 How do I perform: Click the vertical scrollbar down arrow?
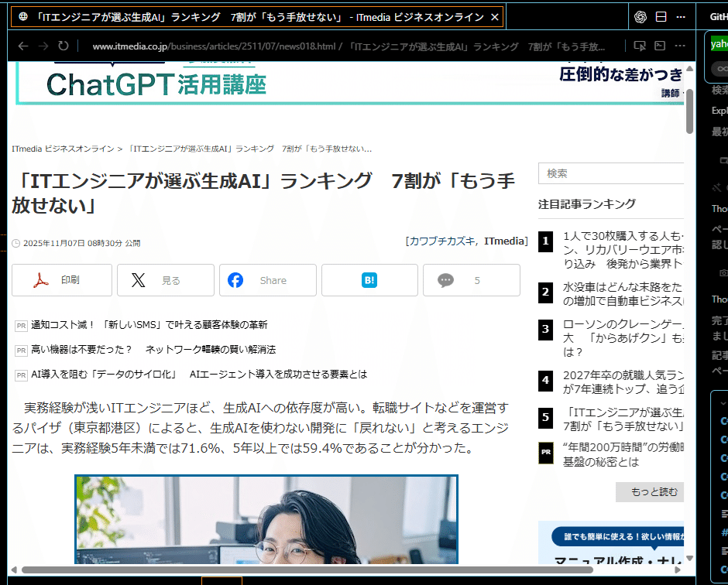[689, 558]
